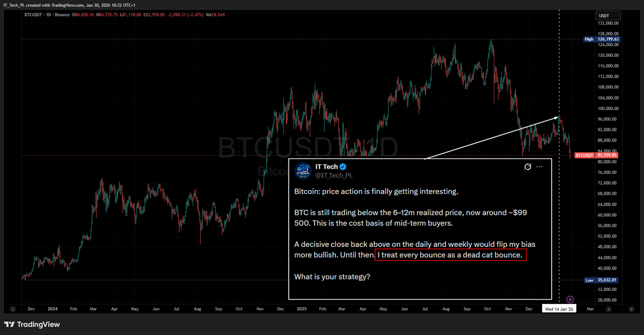The image size is (644, 335).
Task: Click the IT Tech profile avatar
Action: pos(304,170)
